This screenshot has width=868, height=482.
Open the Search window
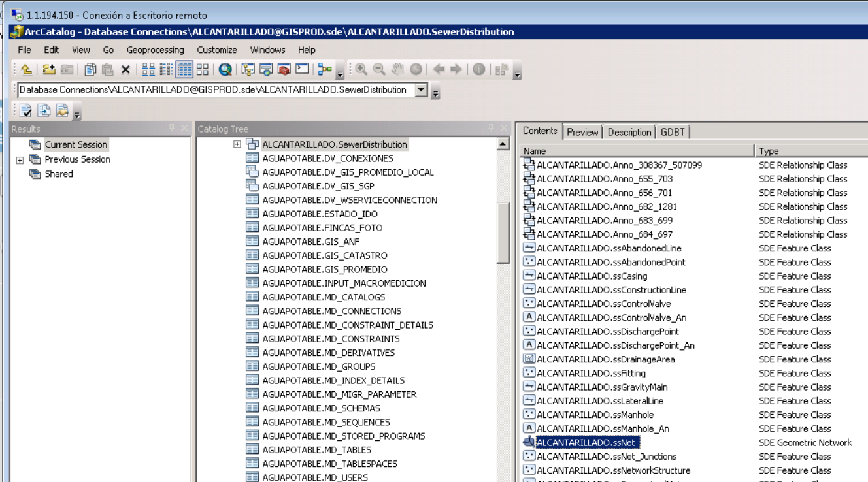point(266,69)
